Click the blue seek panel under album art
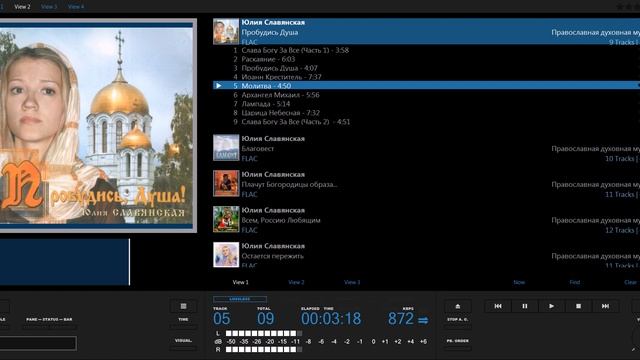 pos(64,262)
